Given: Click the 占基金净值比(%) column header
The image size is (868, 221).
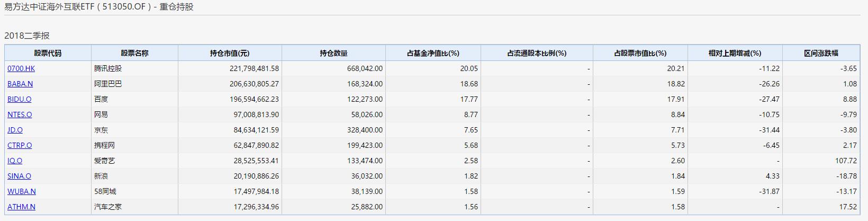Looking at the screenshot, I should (433, 53).
